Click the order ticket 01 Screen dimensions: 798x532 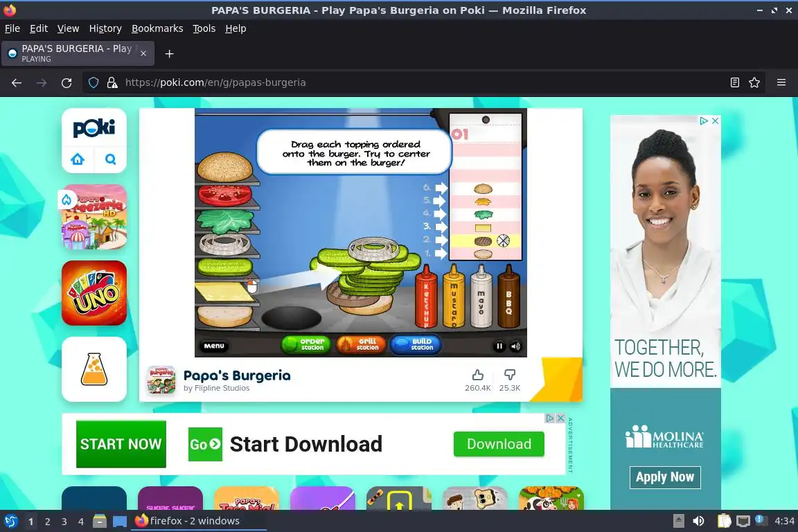pyautogui.click(x=486, y=186)
